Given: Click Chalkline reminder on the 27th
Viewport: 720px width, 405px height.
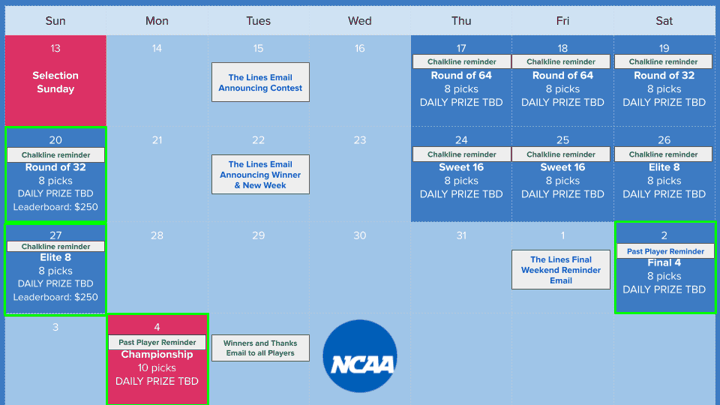Looking at the screenshot, I should click(x=56, y=246).
